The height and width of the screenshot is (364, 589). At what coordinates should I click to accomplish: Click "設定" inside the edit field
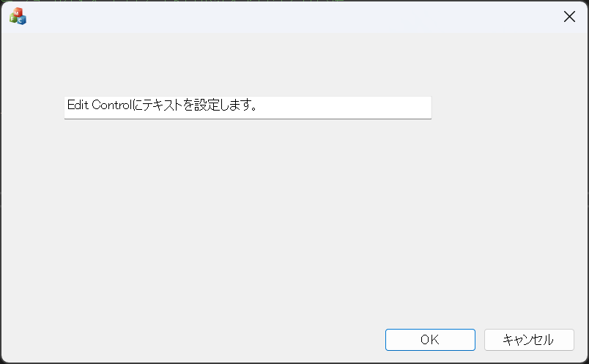[207, 105]
